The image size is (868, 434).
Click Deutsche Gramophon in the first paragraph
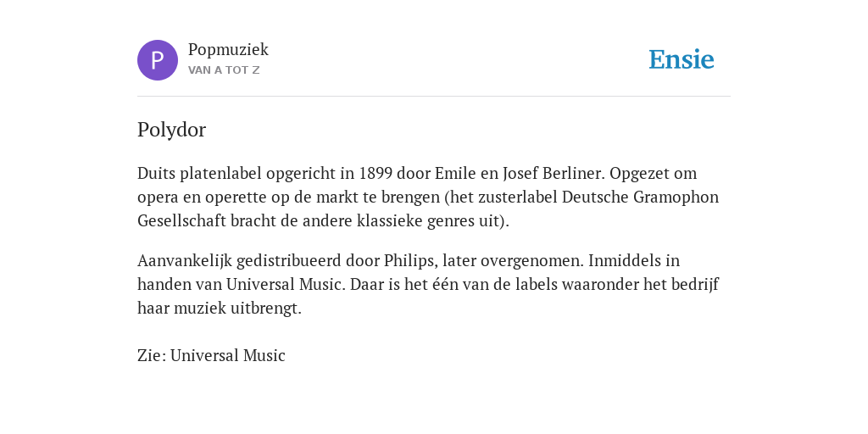[641, 197]
